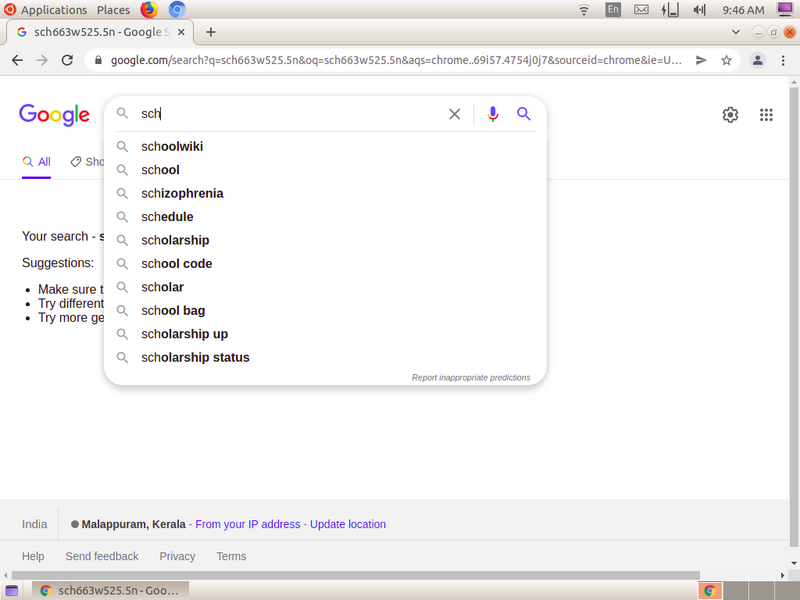This screenshot has width=800, height=600.
Task: Reload the current page
Action: coord(67,60)
